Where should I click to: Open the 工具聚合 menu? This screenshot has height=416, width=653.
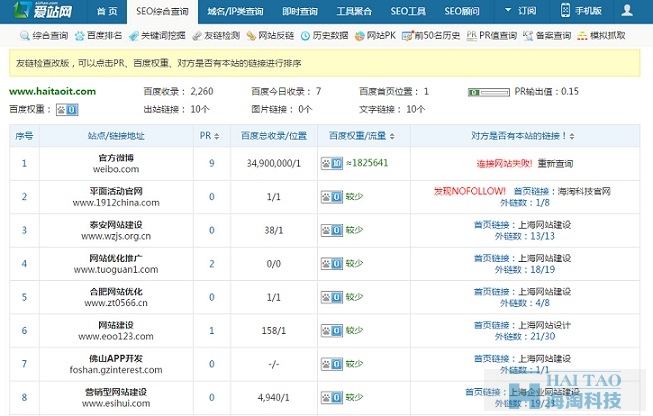[354, 11]
